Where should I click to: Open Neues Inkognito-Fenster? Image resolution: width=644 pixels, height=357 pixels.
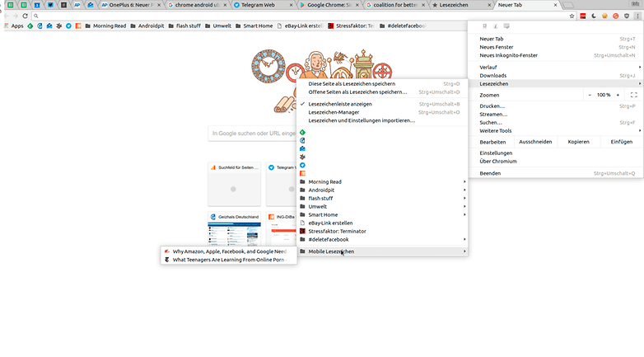(556, 55)
